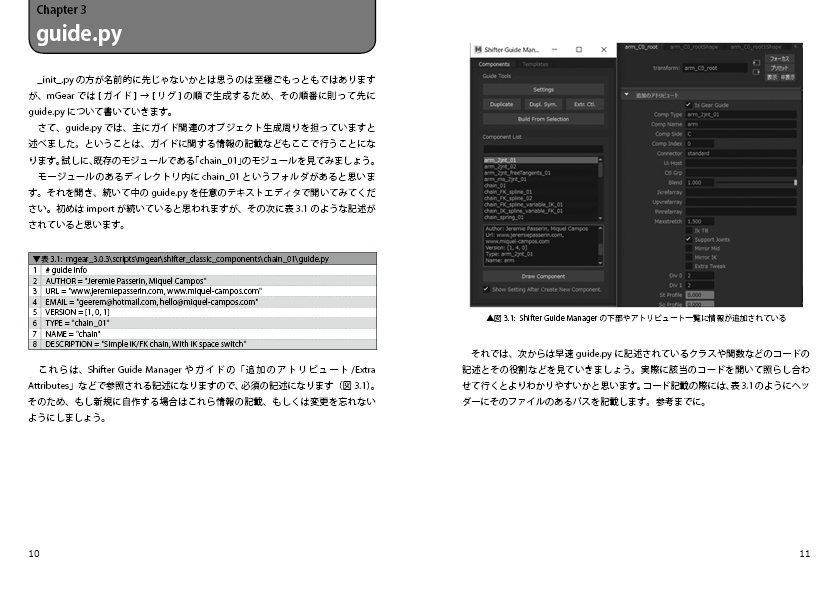Image resolution: width=839 pixels, height=595 pixels.
Task: Enable the Mirror Mid checkbox
Action: (x=689, y=248)
